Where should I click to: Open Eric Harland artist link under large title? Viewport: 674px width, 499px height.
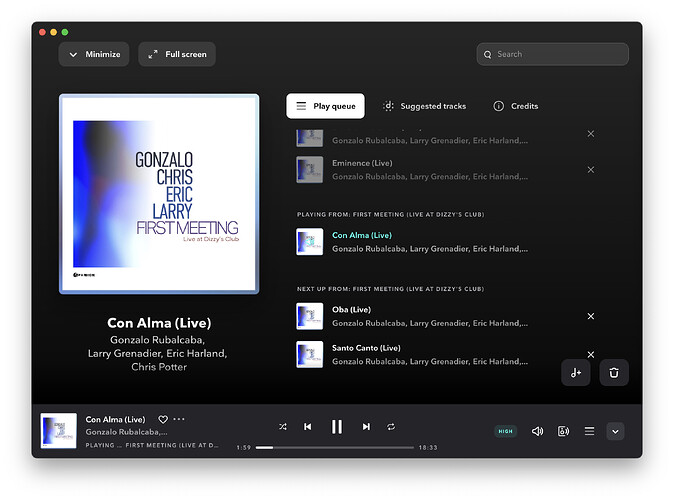point(196,353)
